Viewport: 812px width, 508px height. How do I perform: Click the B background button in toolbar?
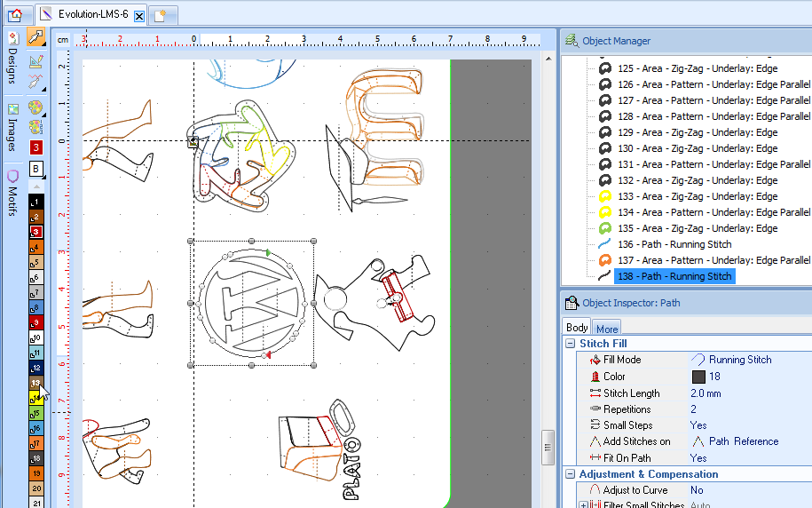point(36,169)
